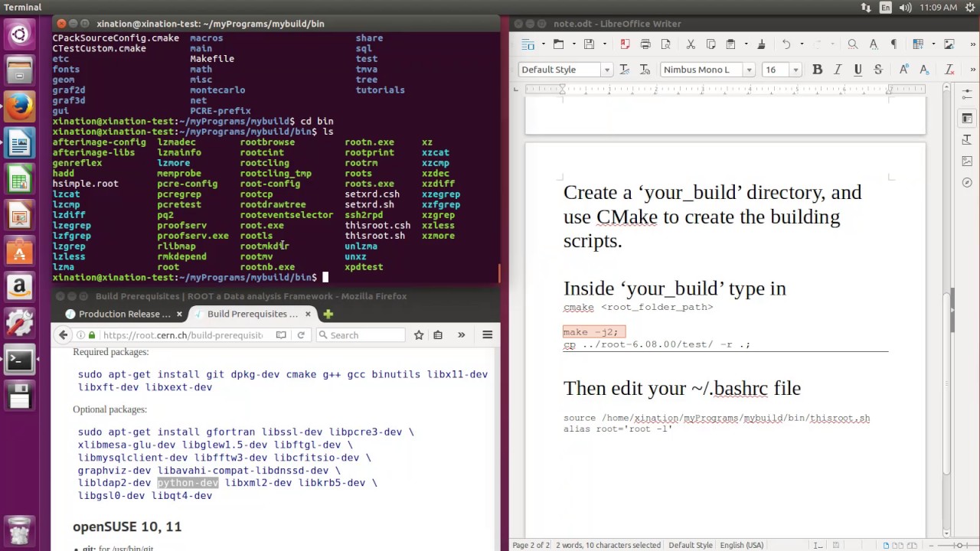Click English (USA) language in status bar
Viewport: 980px width, 551px height.
point(741,546)
